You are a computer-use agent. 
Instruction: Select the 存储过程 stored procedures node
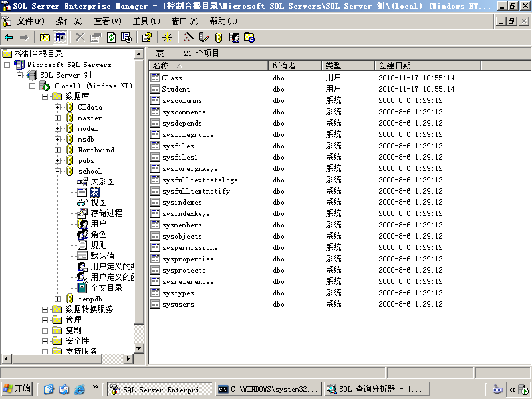(106, 213)
